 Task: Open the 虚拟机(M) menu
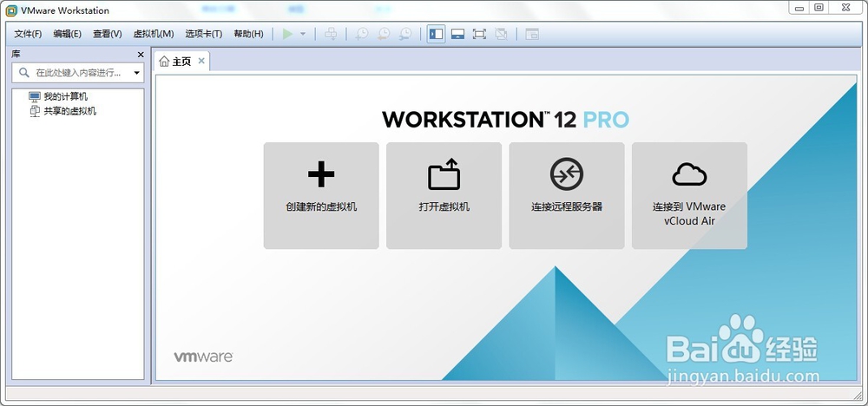(x=154, y=35)
